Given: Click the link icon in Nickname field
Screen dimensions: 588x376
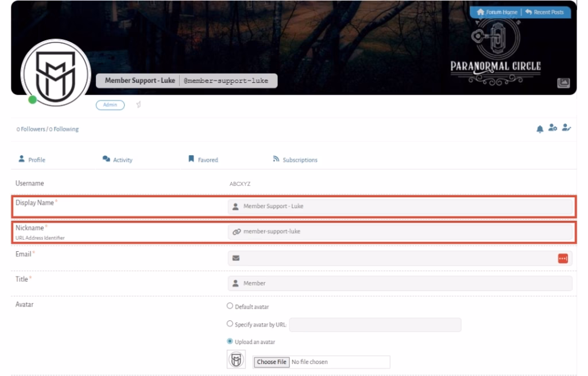Looking at the screenshot, I should coord(236,232).
